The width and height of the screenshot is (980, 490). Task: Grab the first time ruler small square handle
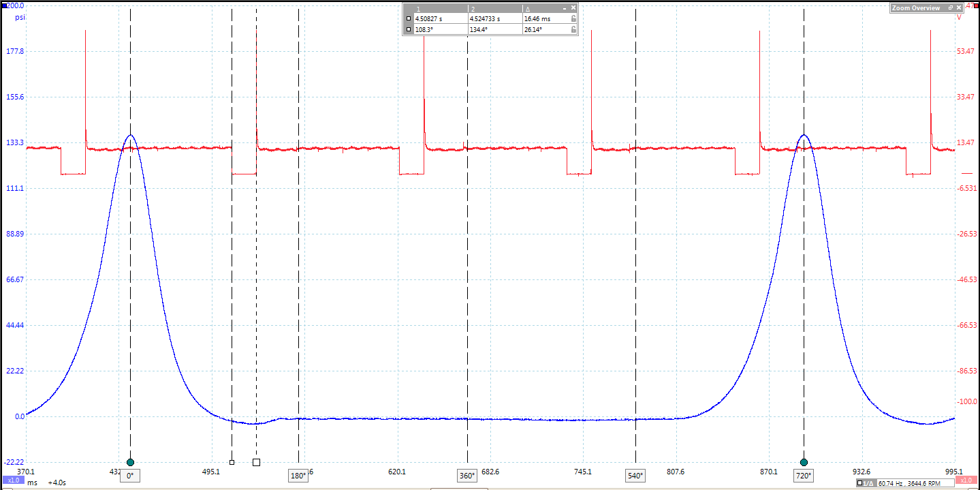(x=232, y=462)
